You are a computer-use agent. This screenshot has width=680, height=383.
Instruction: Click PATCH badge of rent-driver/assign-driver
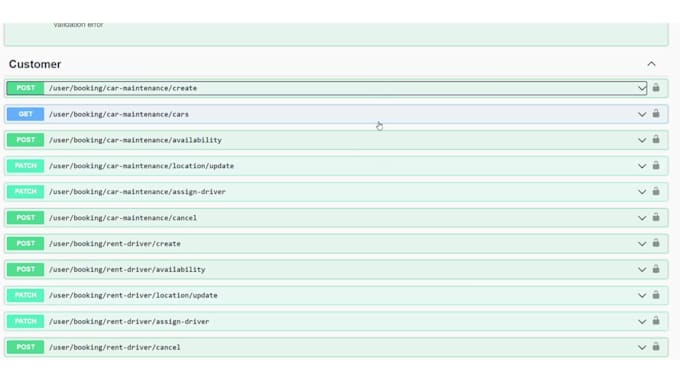pyautogui.click(x=25, y=321)
